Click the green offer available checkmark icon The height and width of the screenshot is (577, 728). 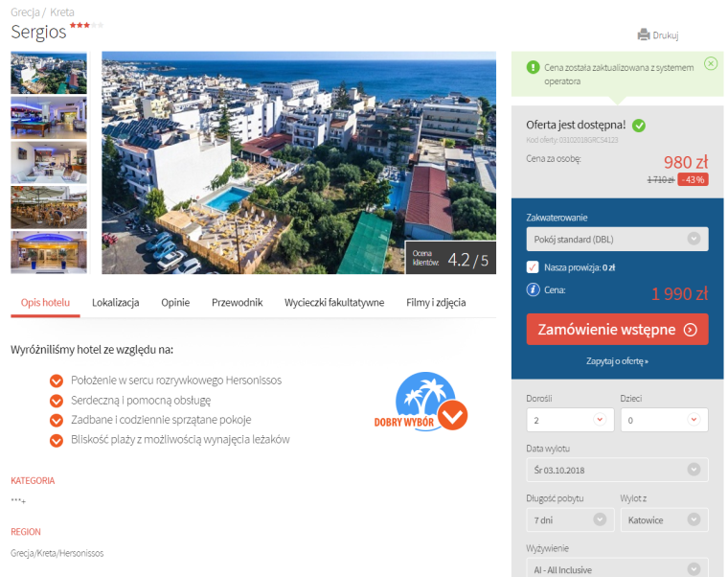[x=639, y=125]
